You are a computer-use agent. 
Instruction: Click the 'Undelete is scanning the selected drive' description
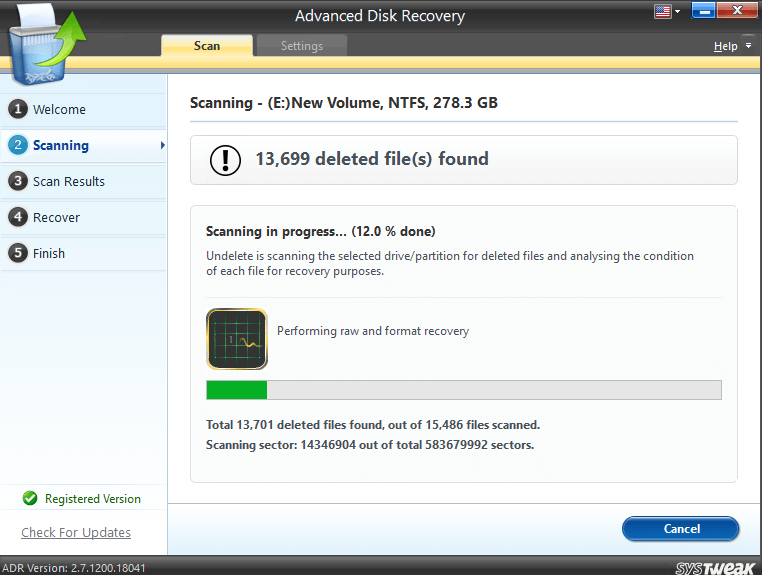[x=450, y=263]
